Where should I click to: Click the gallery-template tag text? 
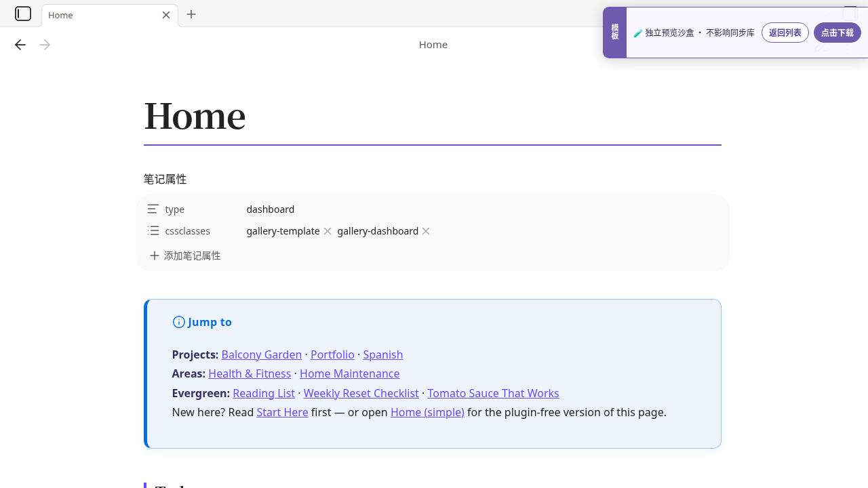point(283,230)
